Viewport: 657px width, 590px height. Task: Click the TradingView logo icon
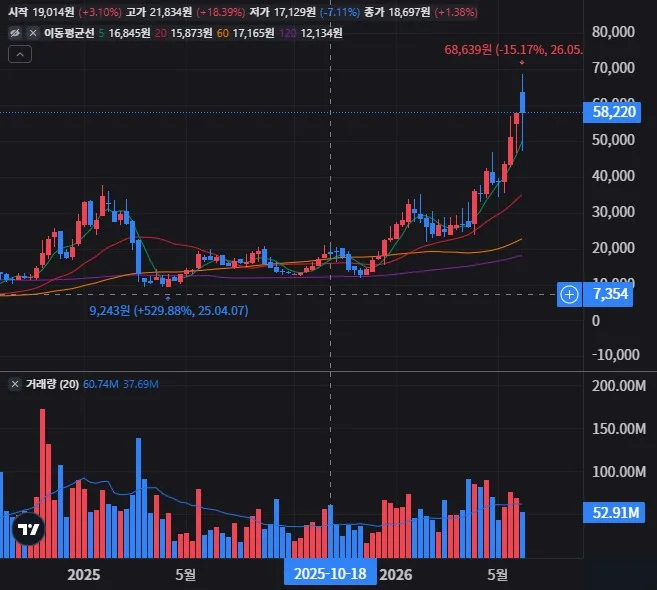tap(28, 530)
